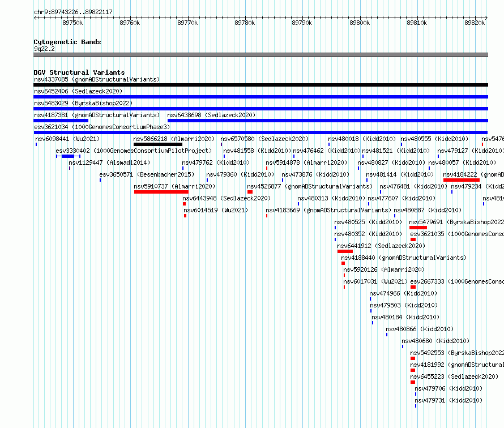Click nsv481521 (Kidd2010) label
504x428 pixels.
point(396,151)
